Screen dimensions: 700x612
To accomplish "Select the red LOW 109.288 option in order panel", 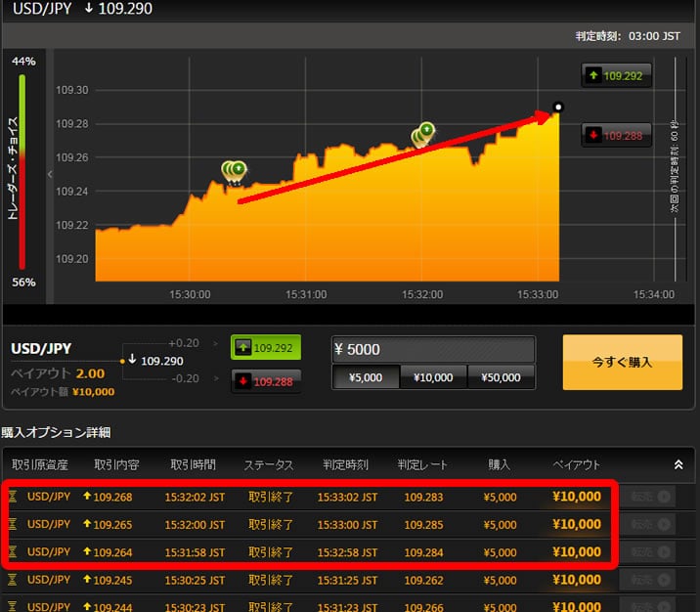I will [x=266, y=381].
